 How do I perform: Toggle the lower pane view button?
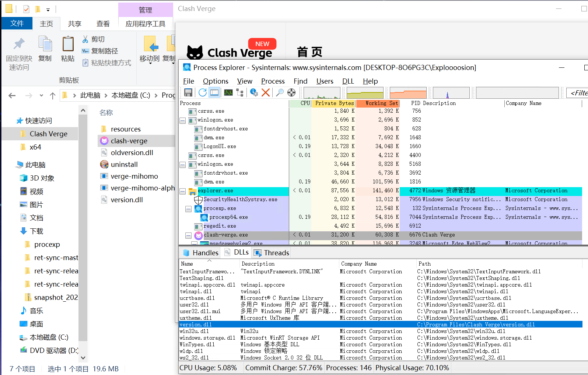click(x=214, y=92)
